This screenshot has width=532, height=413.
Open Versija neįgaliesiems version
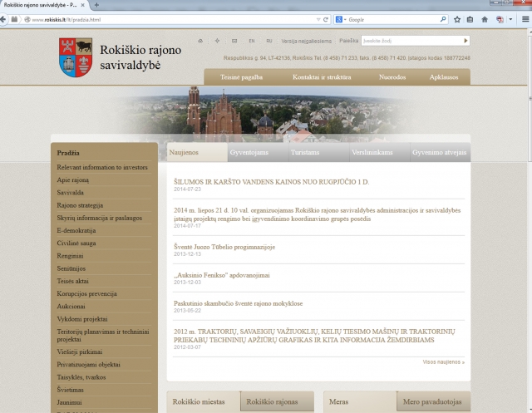(307, 41)
